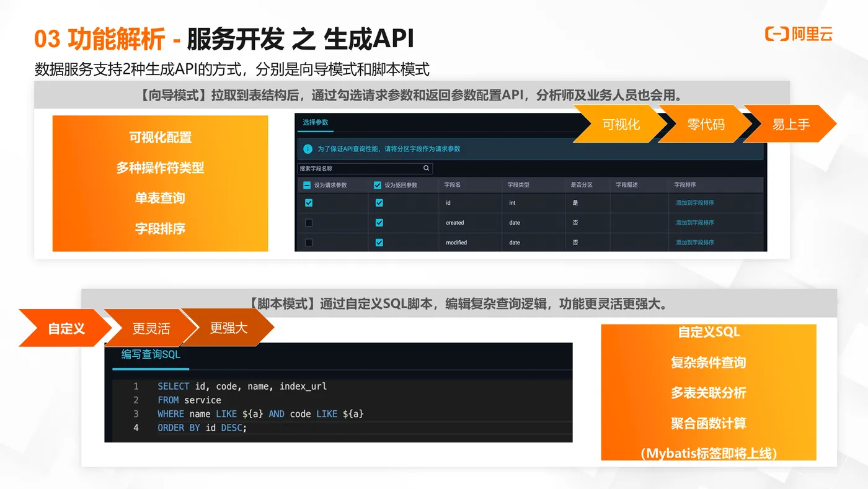Click the 脚本模式 description banner

point(459,303)
